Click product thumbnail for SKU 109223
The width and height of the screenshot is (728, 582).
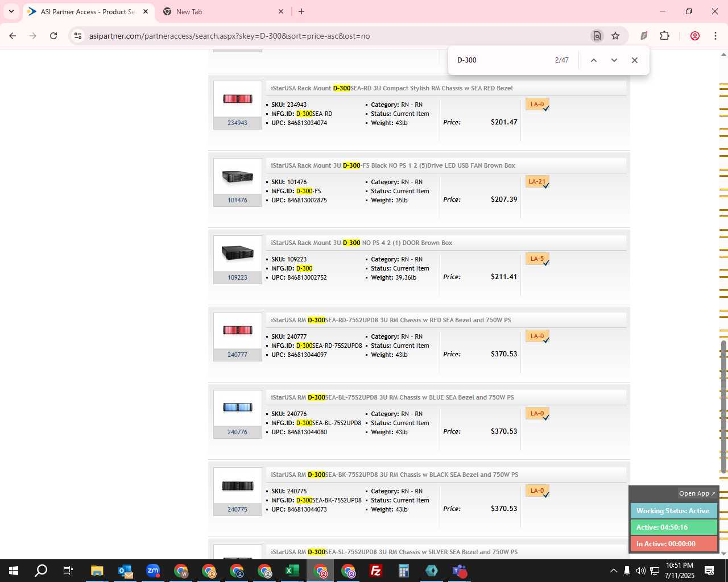[238, 253]
